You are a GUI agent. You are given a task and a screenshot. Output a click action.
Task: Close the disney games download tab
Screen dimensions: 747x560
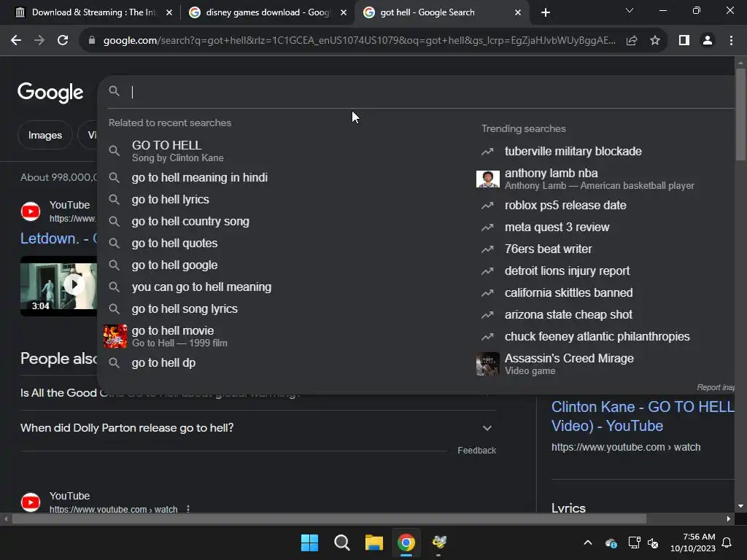point(343,12)
